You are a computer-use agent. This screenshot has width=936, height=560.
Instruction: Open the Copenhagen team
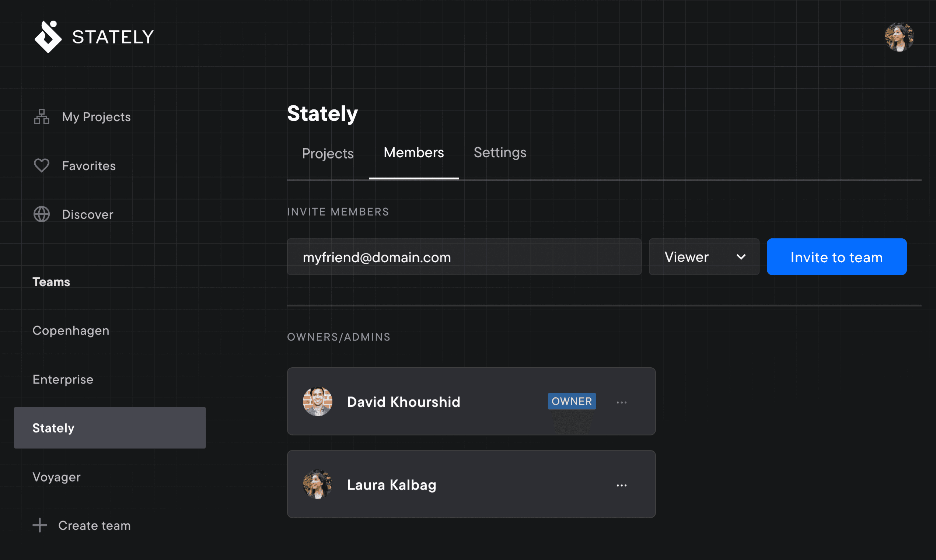pyautogui.click(x=71, y=330)
